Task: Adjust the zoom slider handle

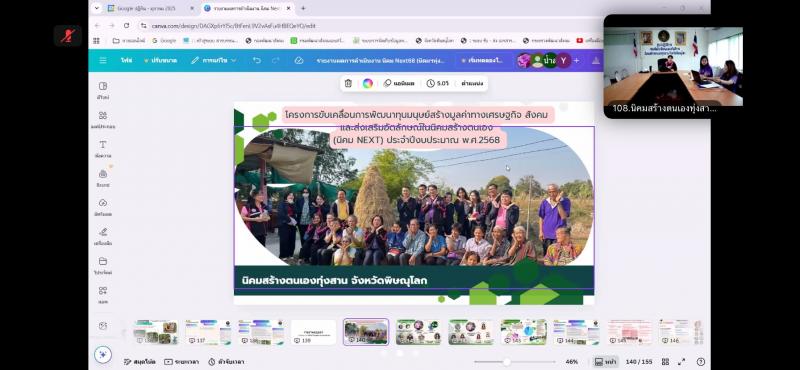Action: (x=507, y=362)
